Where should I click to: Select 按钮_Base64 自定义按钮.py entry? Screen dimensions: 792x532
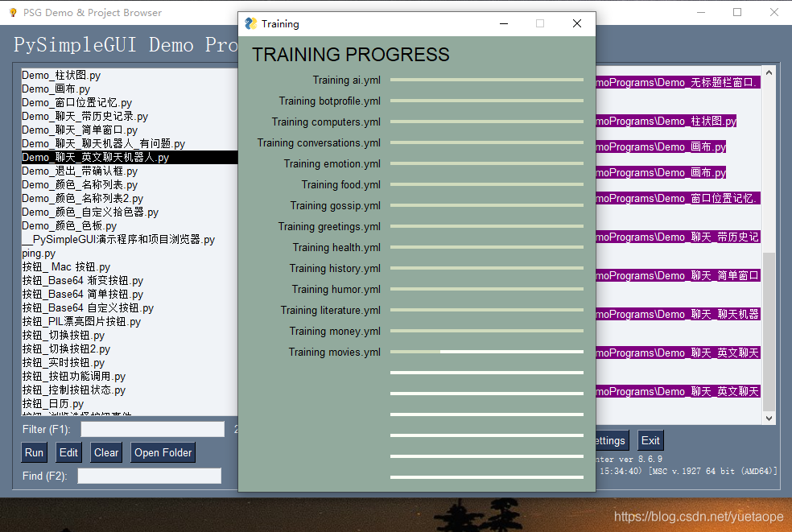(x=130, y=307)
